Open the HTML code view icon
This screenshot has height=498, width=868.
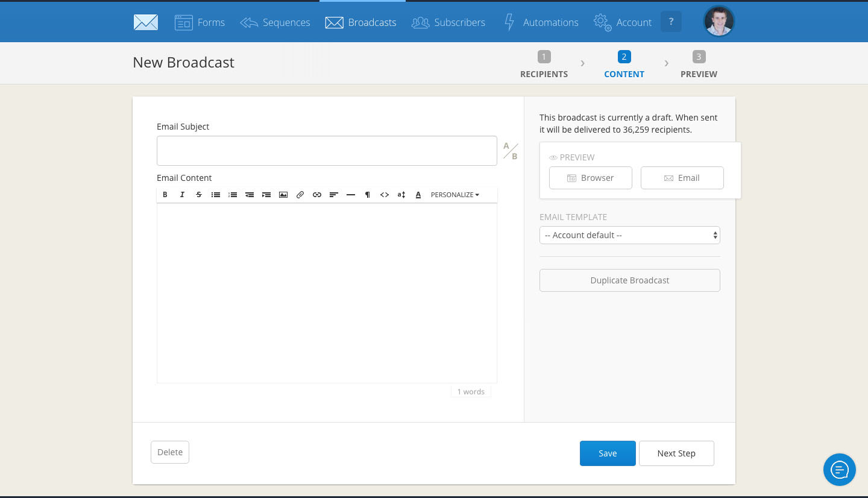pyautogui.click(x=385, y=195)
